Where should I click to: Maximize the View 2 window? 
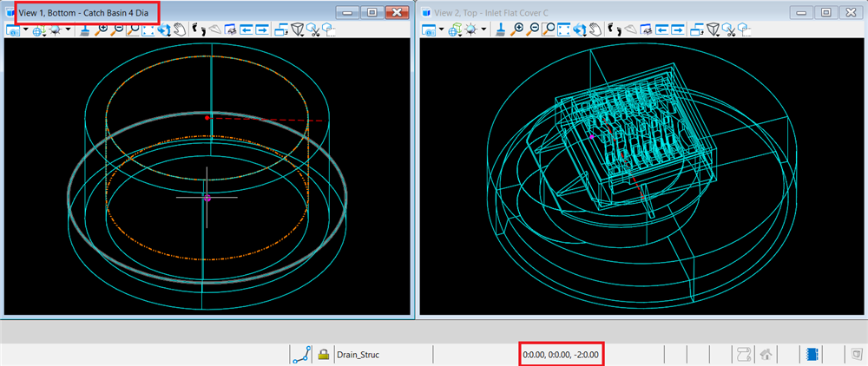pos(825,12)
